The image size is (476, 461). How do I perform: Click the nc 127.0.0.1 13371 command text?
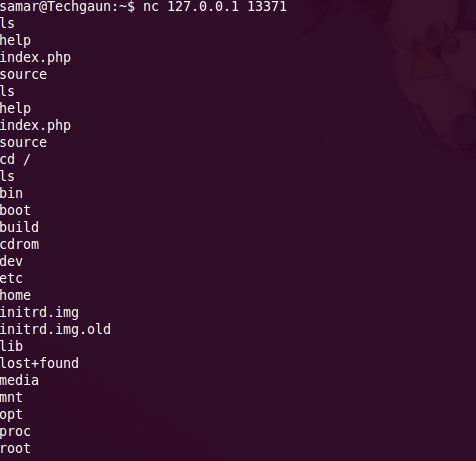point(215,6)
